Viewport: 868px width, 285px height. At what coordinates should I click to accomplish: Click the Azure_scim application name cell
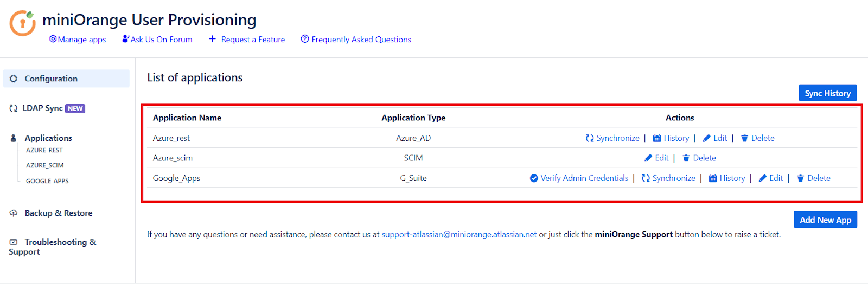coord(173,158)
